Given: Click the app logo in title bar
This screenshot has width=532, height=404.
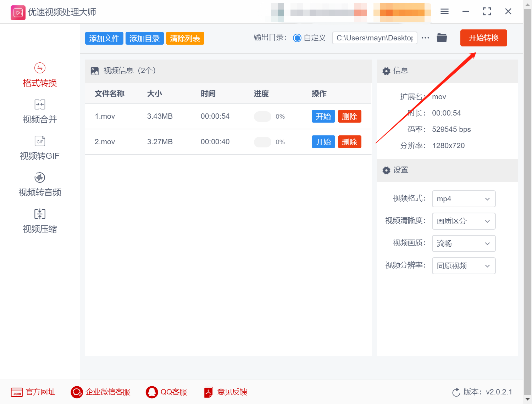Looking at the screenshot, I should pyautogui.click(x=18, y=13).
